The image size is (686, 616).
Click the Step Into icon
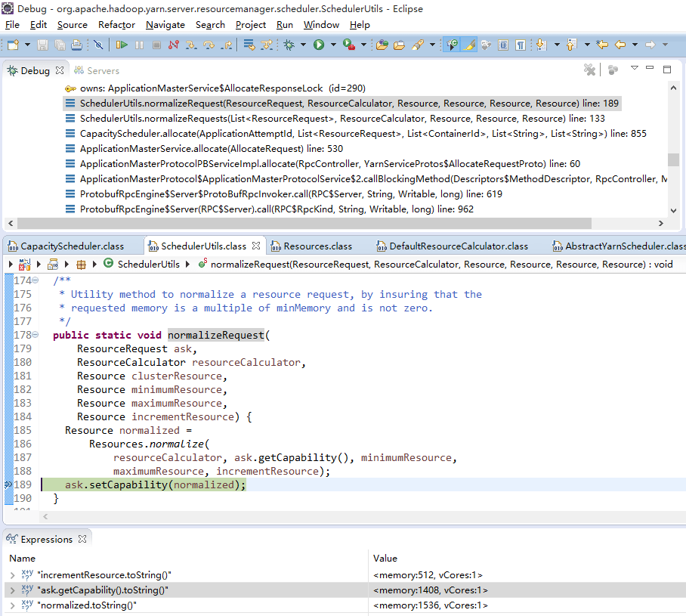pos(191,45)
